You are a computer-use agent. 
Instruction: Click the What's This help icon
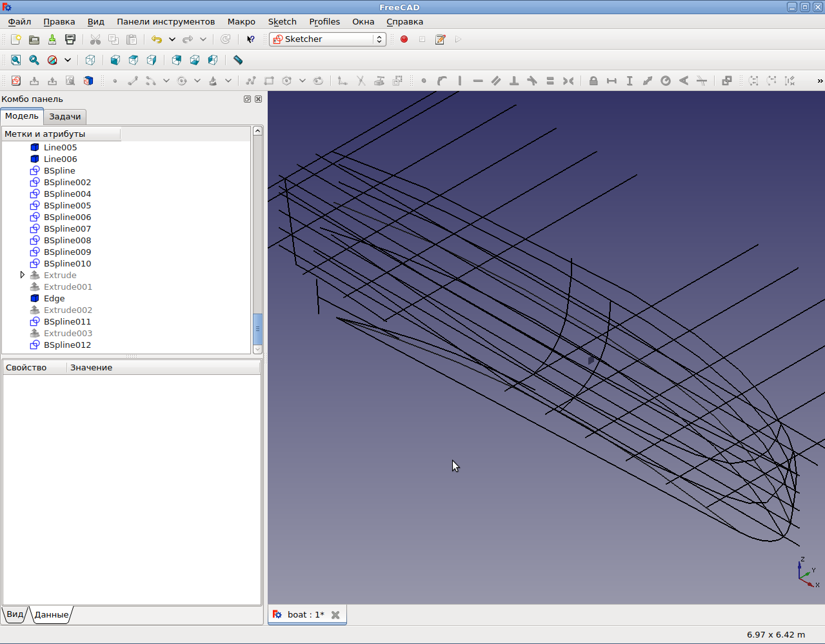[251, 39]
